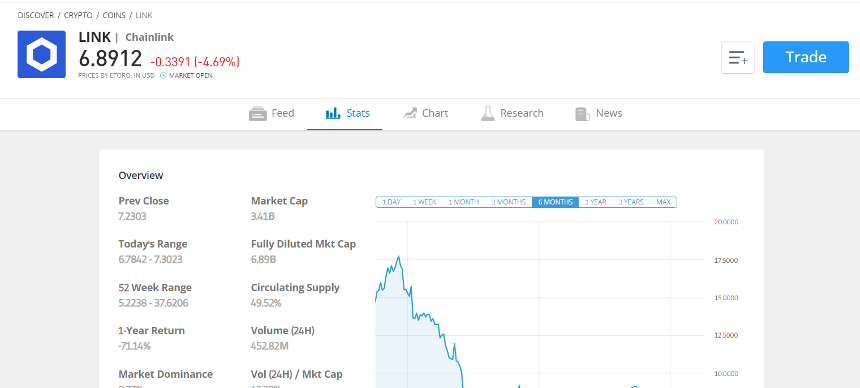Click the LINK ticker heading
Image resolution: width=860 pixels, height=388 pixels.
(x=94, y=37)
